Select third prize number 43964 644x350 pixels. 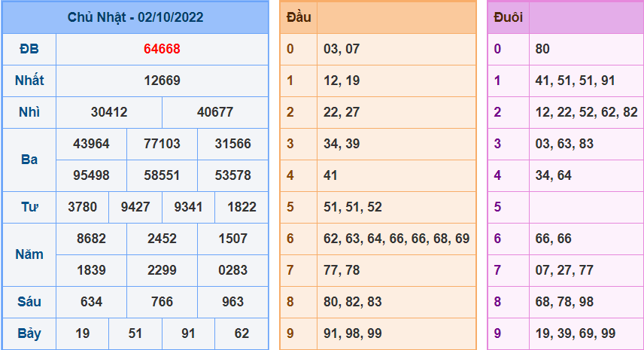[91, 144]
